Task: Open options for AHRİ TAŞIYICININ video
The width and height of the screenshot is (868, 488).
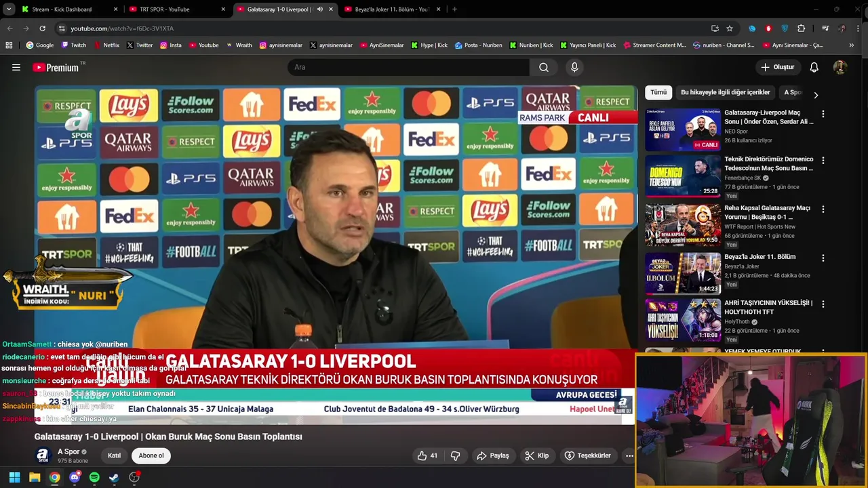Action: click(x=823, y=304)
